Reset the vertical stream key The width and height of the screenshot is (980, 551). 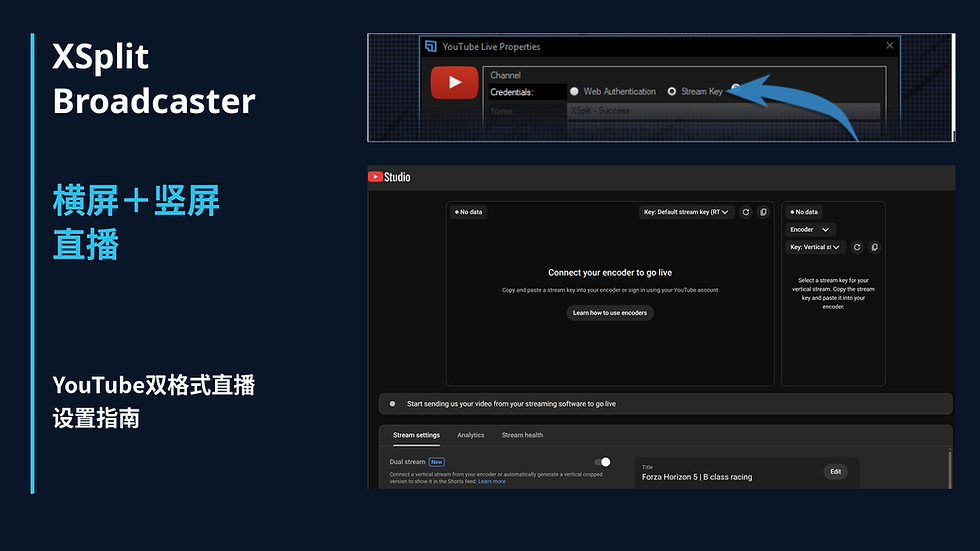point(857,247)
